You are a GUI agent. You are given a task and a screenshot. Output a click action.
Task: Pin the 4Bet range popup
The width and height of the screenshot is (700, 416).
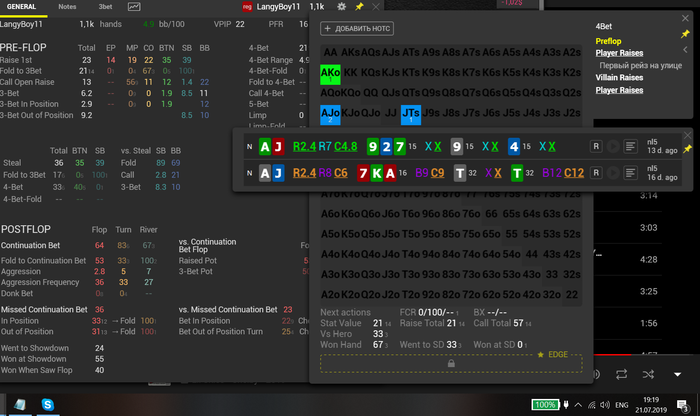pos(685,34)
